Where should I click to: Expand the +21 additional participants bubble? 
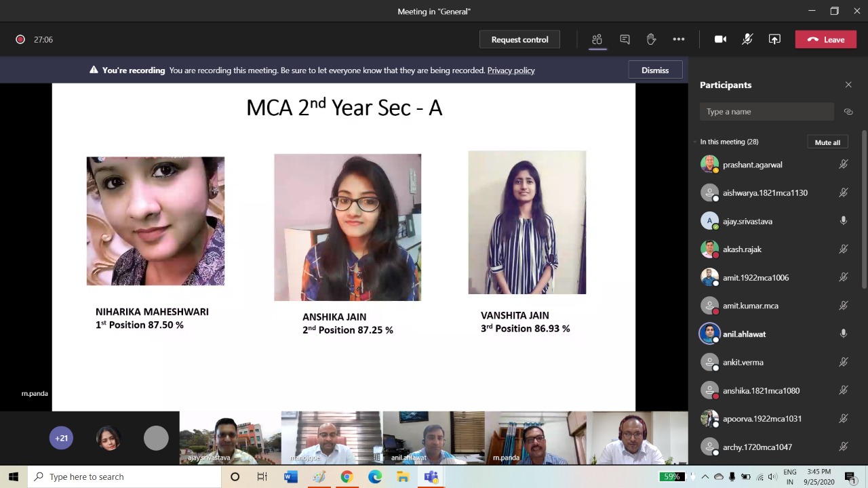point(61,438)
